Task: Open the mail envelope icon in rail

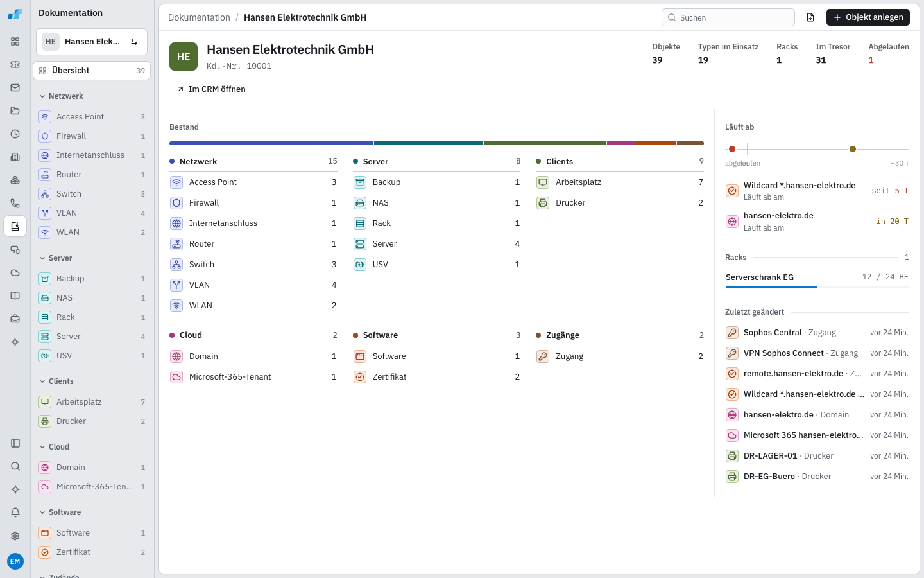Action: click(x=15, y=88)
